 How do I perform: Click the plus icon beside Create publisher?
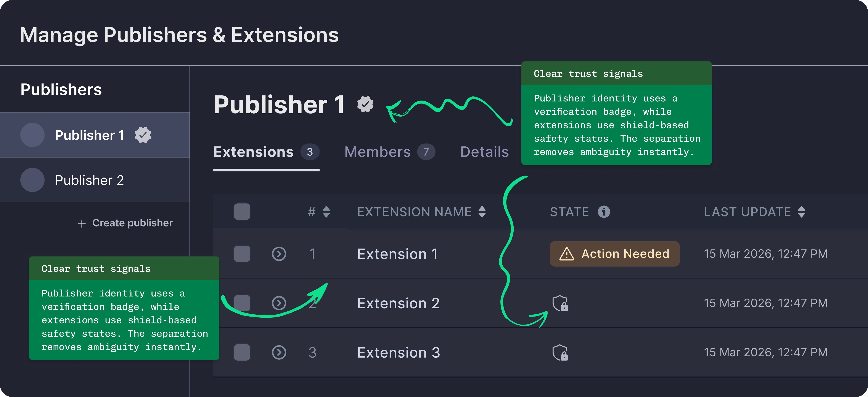[x=82, y=224]
